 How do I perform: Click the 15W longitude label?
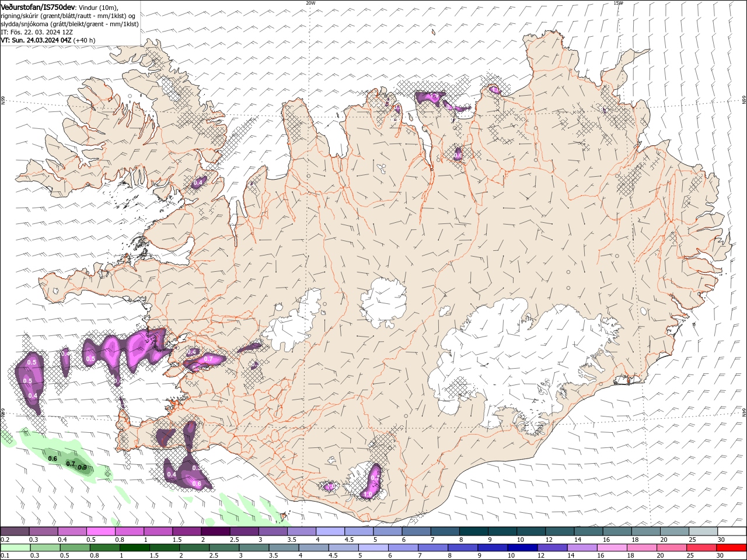click(618, 3)
